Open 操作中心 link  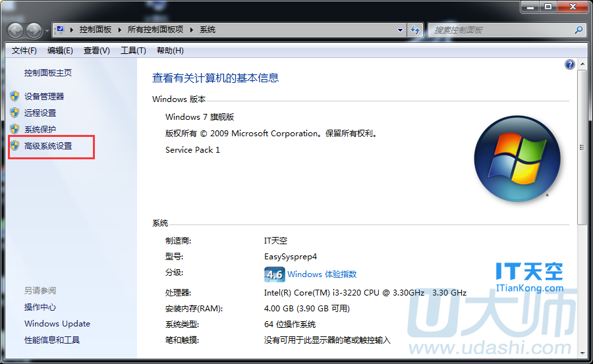(40, 307)
